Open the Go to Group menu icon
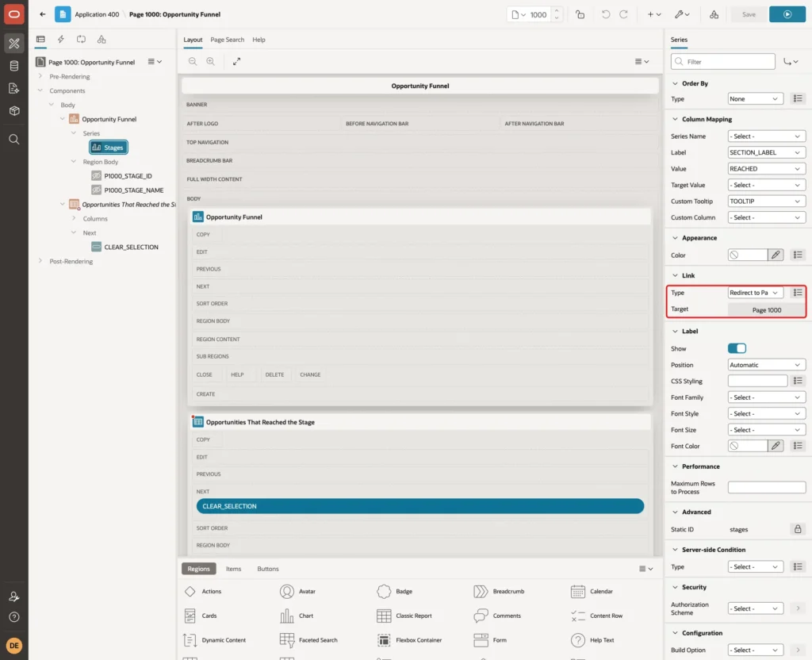 tap(791, 62)
